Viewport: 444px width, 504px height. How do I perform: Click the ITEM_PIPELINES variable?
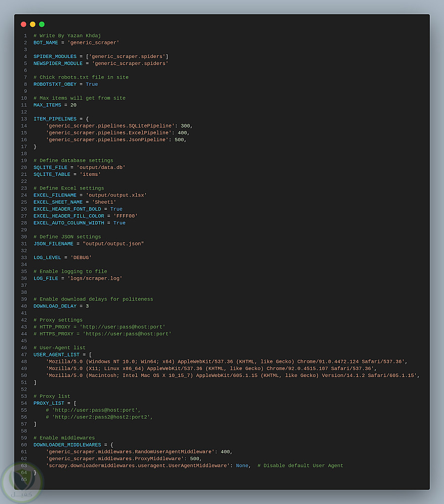[55, 119]
